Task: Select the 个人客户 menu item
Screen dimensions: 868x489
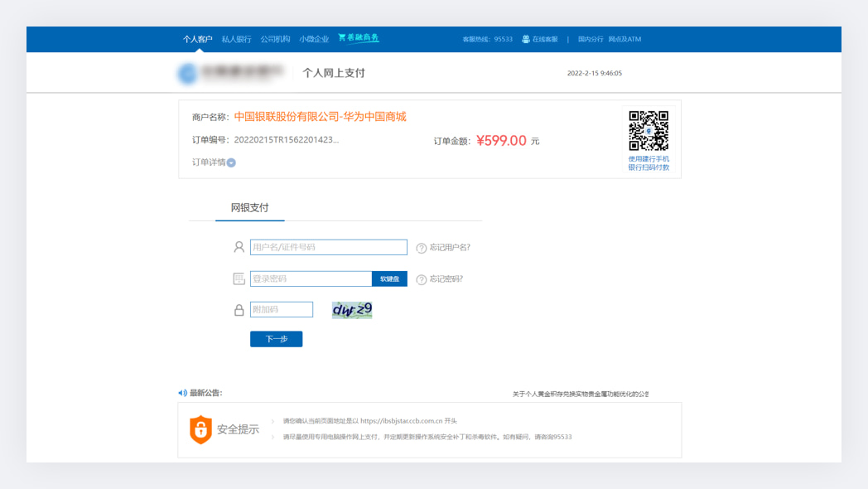Action: click(198, 39)
